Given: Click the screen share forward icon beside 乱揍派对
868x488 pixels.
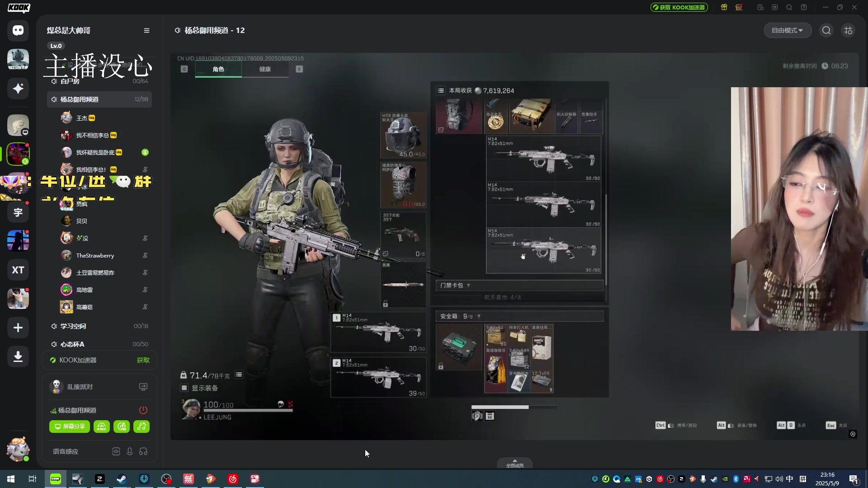Looking at the screenshot, I should tap(143, 387).
